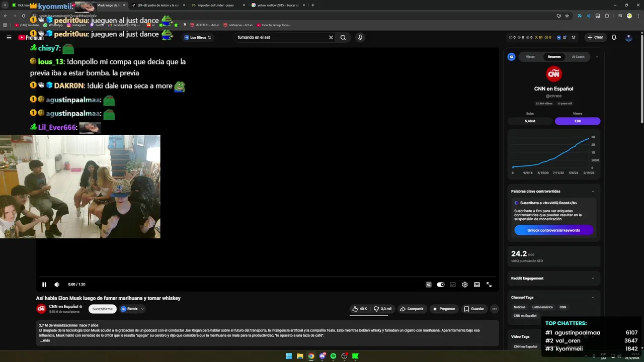644x362 pixels.
Task: Click the vidIQ logo in sidebar panel
Action: (x=512, y=57)
